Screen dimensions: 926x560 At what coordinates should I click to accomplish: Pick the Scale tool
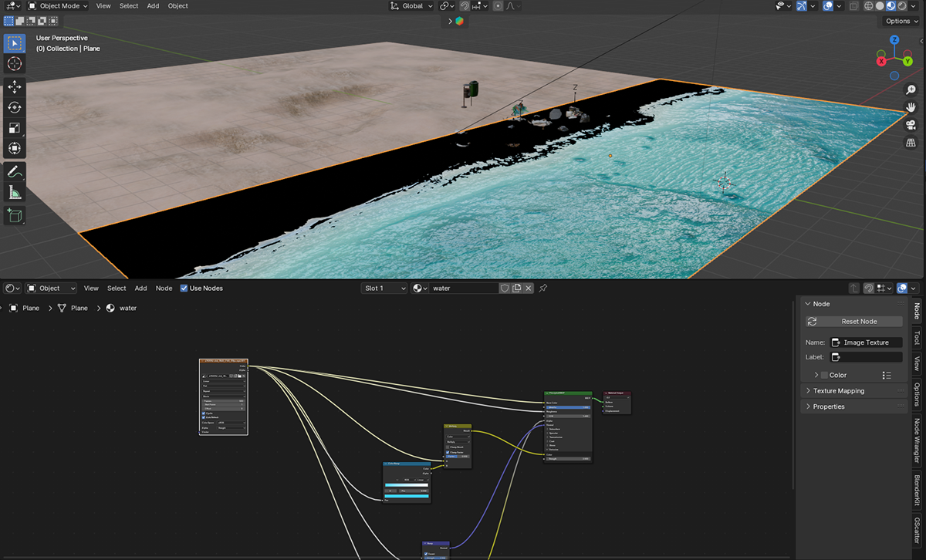pos(15,128)
